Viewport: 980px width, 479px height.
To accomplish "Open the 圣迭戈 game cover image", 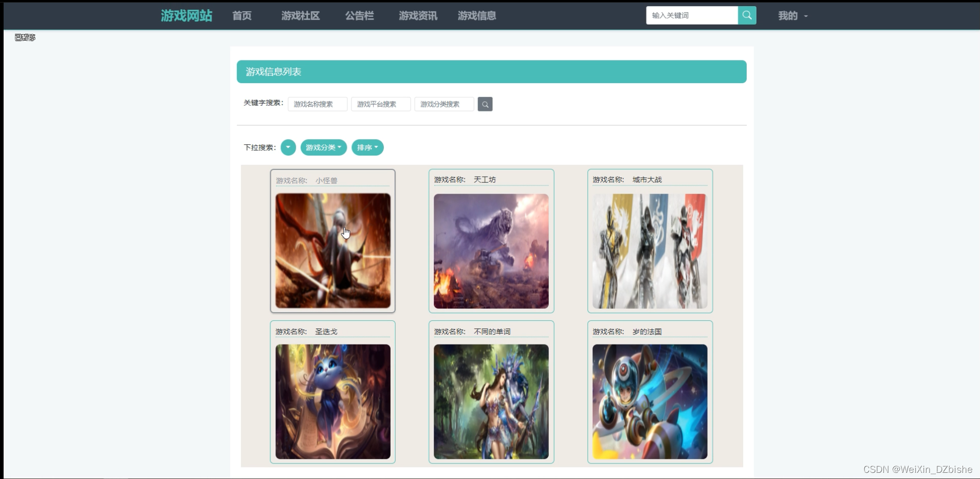I will tap(333, 401).
